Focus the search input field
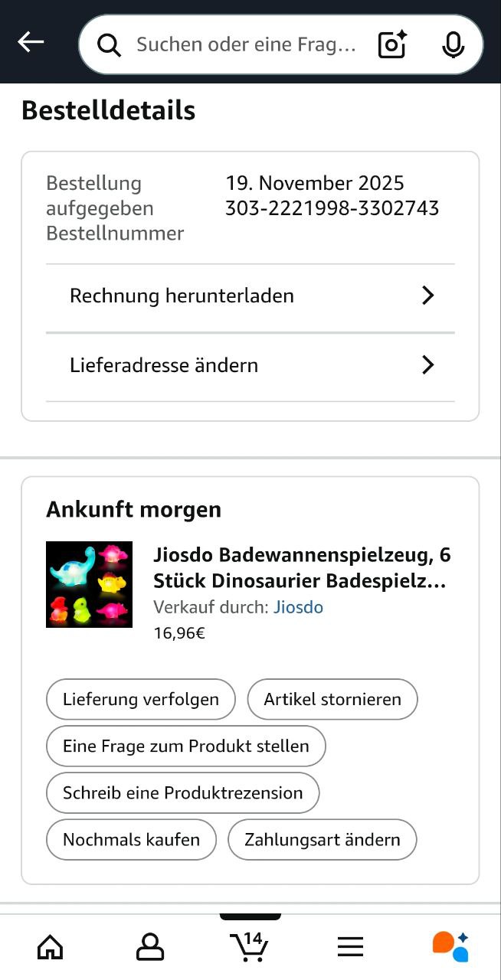 pyautogui.click(x=245, y=45)
